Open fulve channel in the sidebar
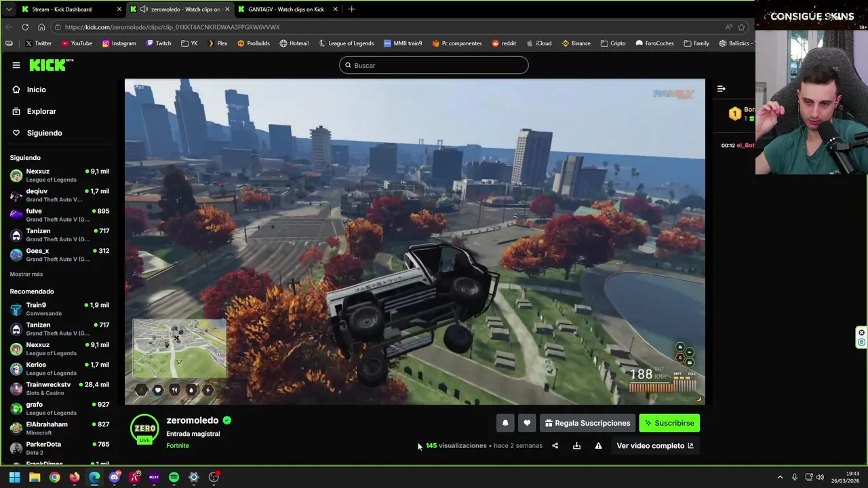 pos(60,215)
